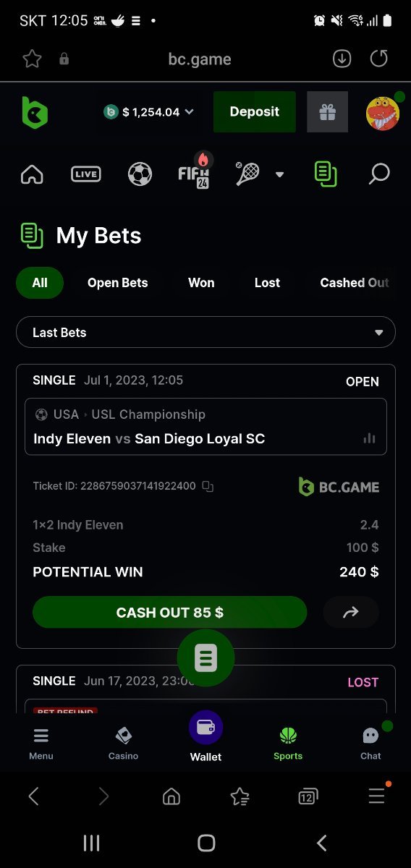
Task: Share bet using the arrow icon
Action: pyautogui.click(x=351, y=613)
